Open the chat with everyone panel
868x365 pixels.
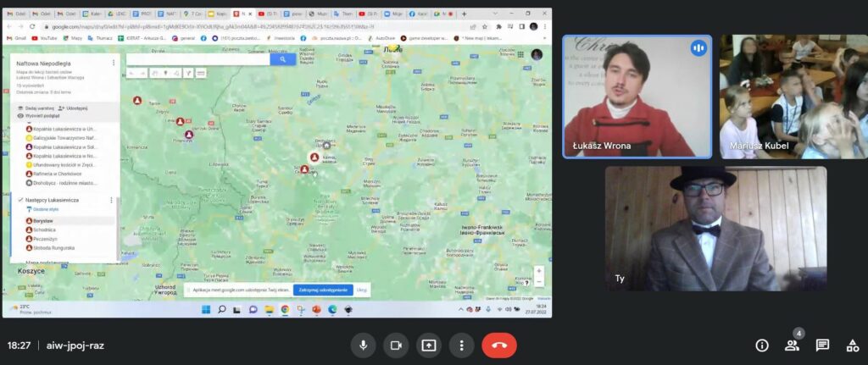(821, 346)
